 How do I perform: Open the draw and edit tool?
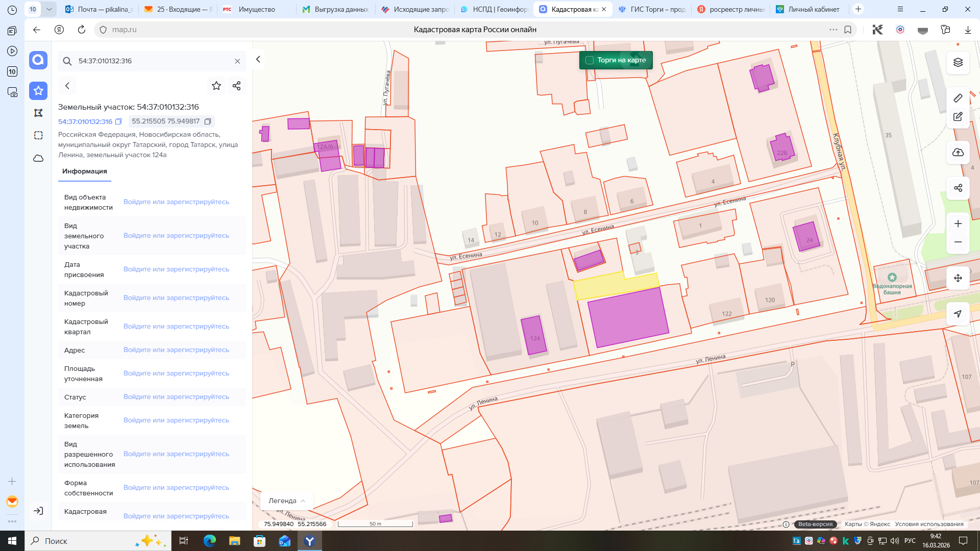[x=958, y=117]
